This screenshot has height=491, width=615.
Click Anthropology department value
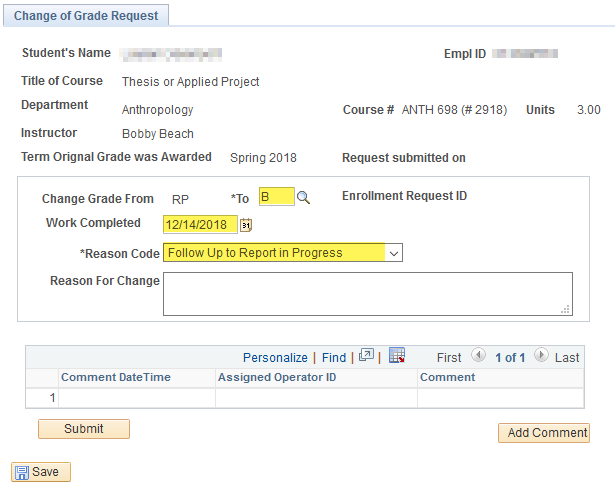click(x=158, y=110)
